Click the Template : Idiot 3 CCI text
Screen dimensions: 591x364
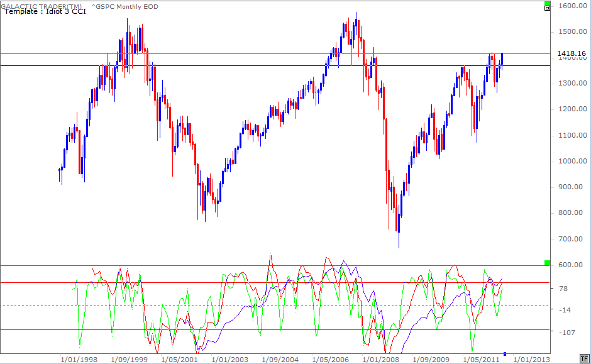(45, 12)
